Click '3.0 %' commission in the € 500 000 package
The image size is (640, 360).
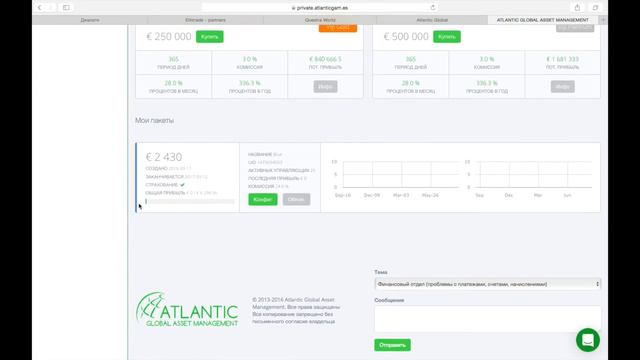(x=487, y=59)
